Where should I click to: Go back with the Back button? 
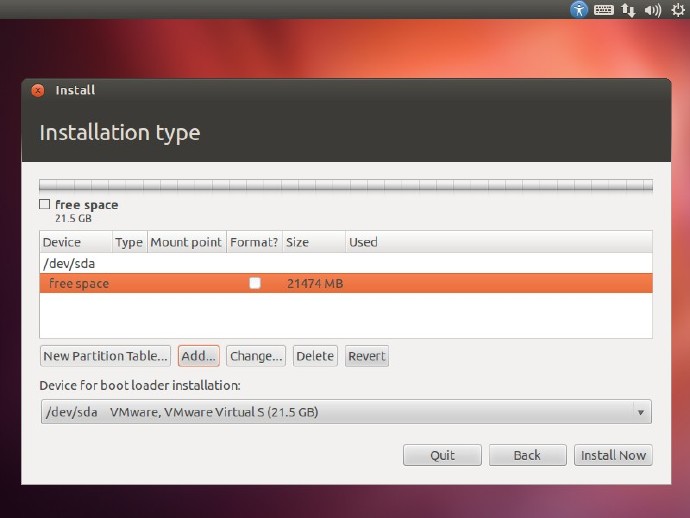click(527, 455)
